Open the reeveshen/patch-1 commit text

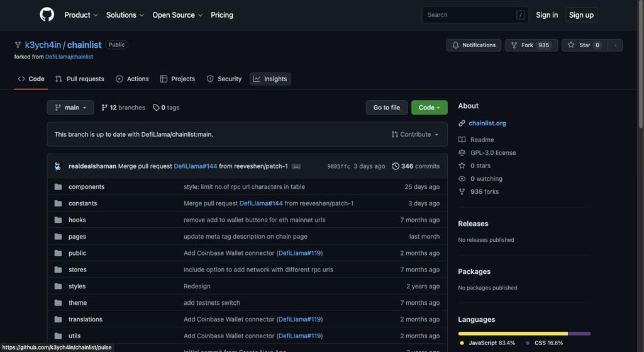(253, 166)
